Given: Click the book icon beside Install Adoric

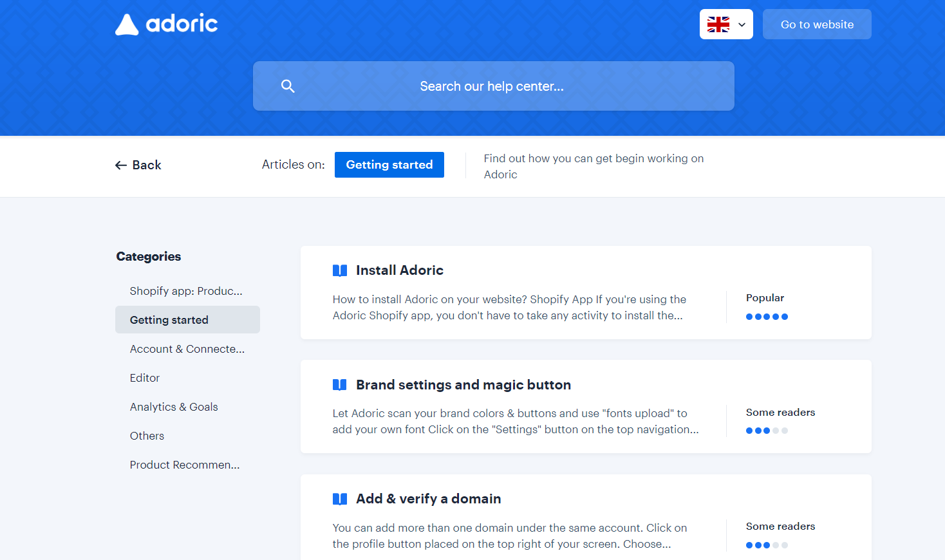Looking at the screenshot, I should click(x=340, y=270).
